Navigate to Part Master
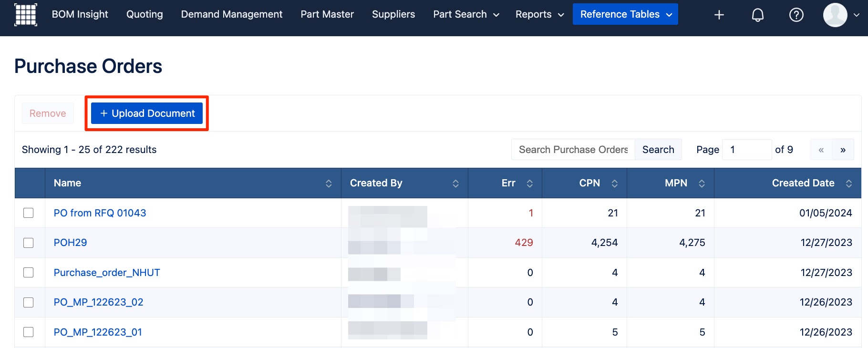Screen dimensions: 868x348 [x=327, y=14]
